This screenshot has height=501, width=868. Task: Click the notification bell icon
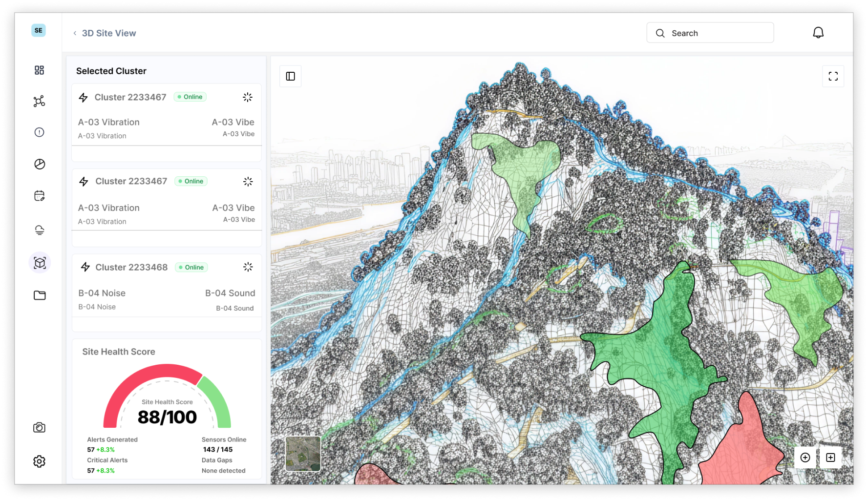click(x=818, y=33)
